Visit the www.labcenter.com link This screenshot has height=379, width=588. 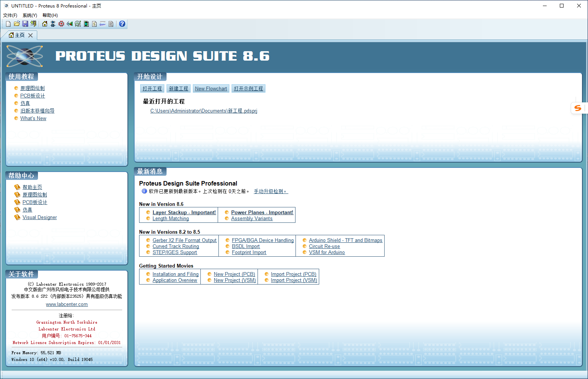click(x=67, y=304)
